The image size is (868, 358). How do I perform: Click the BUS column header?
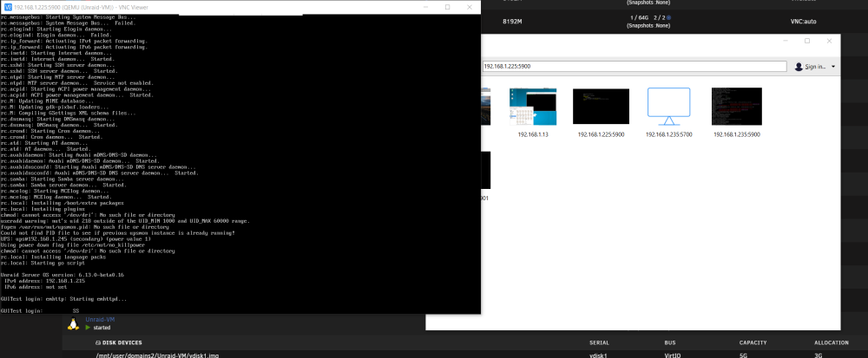pos(670,342)
